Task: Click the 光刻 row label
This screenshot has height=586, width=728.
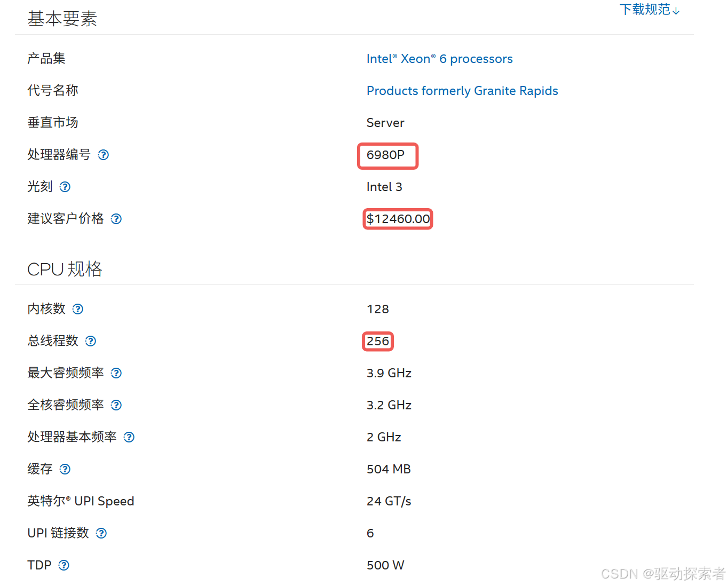Action: click(40, 187)
